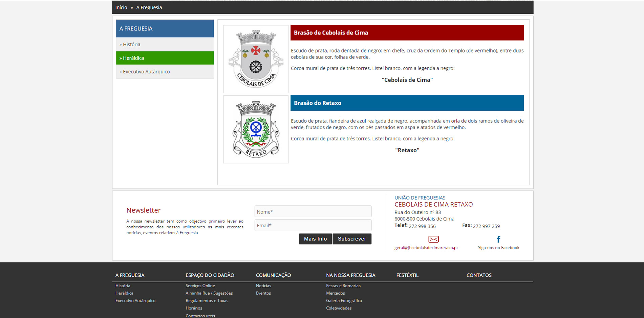Open Noticias footer link

click(x=263, y=286)
